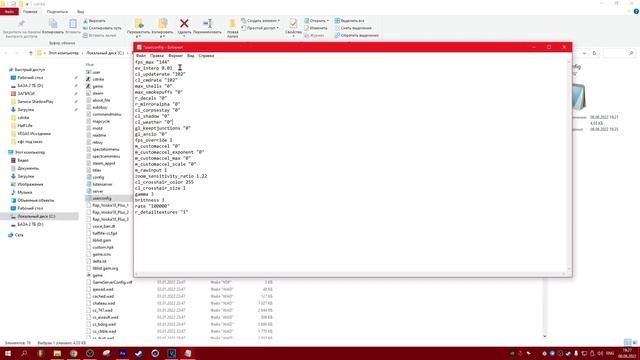Select БАЗА 2 ТБ (D:) under Quick access
Viewport: 640px width, 360px height.
click(30, 86)
